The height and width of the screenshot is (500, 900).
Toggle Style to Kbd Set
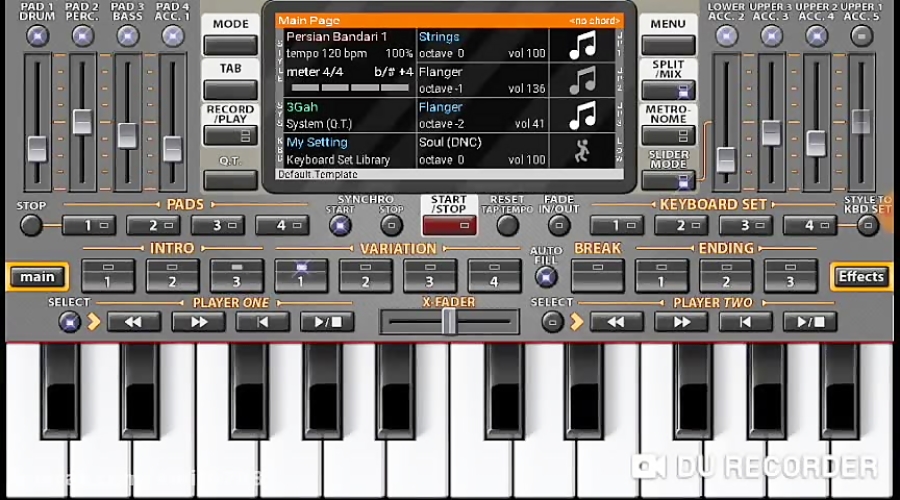click(868, 226)
